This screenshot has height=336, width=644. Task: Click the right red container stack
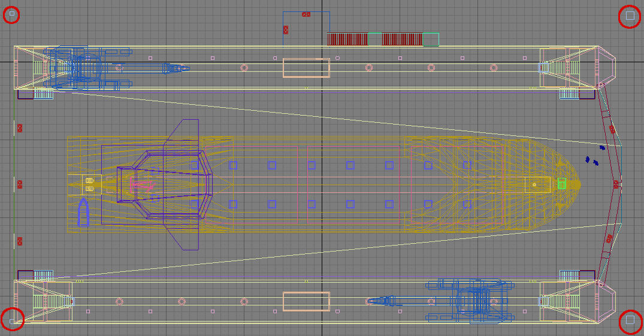pyautogui.click(x=402, y=39)
